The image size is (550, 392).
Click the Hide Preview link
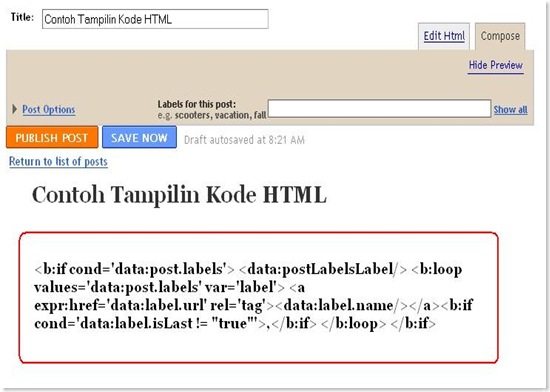pyautogui.click(x=496, y=65)
